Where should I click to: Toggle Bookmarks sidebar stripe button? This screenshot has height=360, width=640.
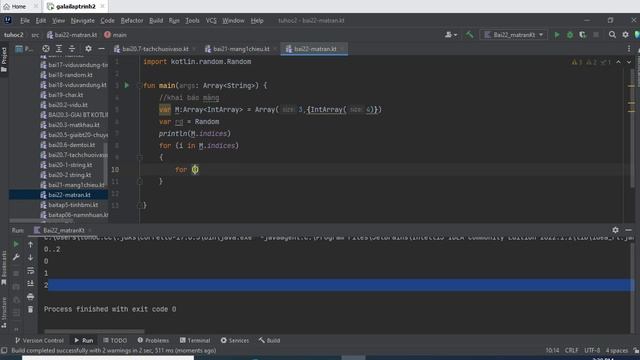point(4,267)
